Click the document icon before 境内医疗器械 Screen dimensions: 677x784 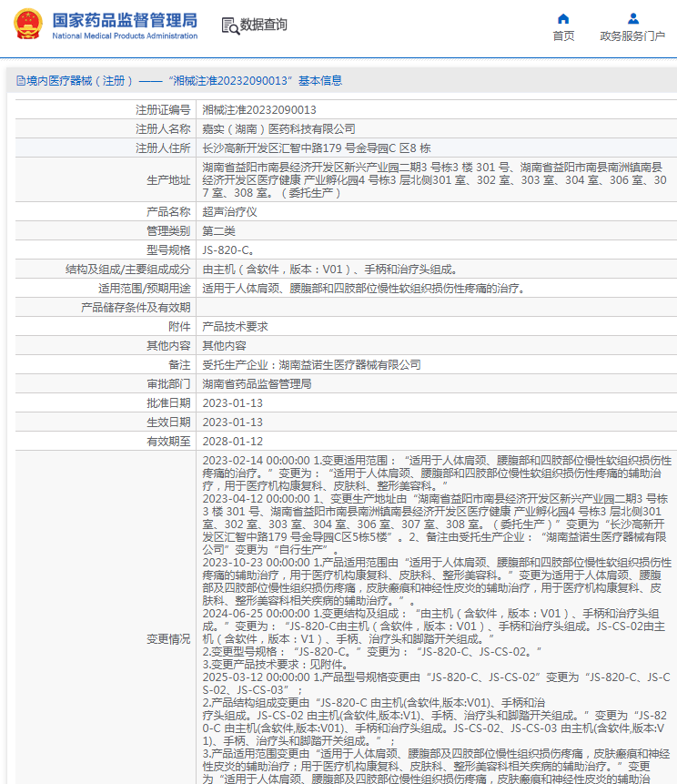[21, 80]
